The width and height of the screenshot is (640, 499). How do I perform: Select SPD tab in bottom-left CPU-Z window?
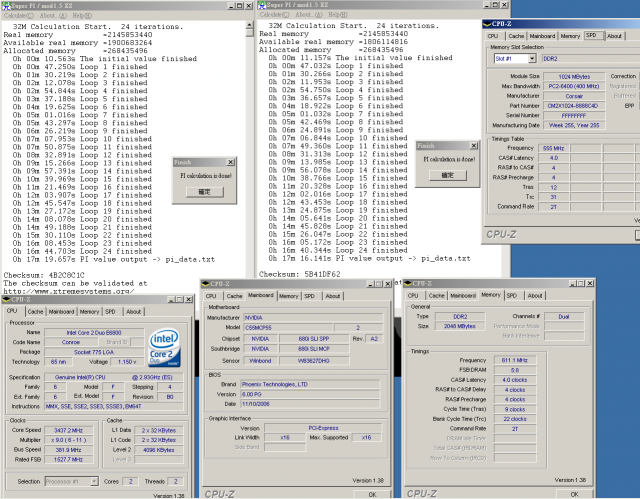click(110, 312)
